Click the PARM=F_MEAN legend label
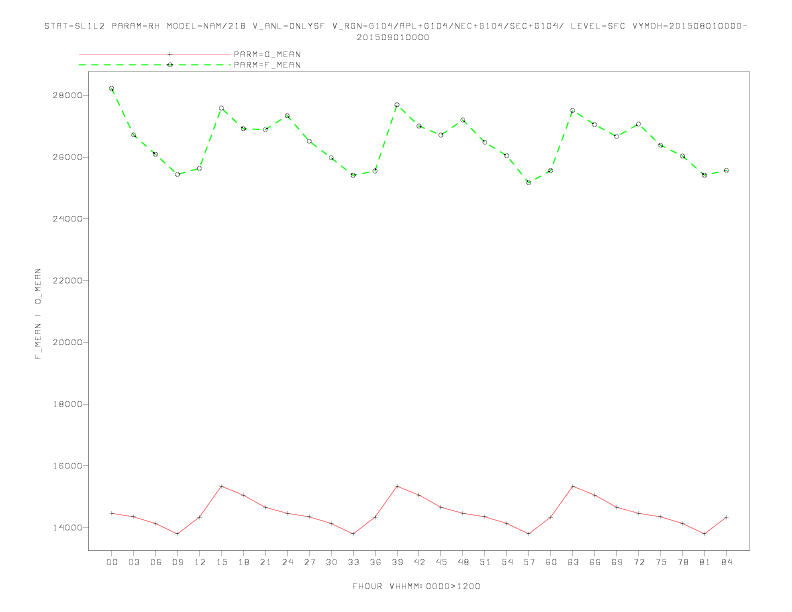 267,65
